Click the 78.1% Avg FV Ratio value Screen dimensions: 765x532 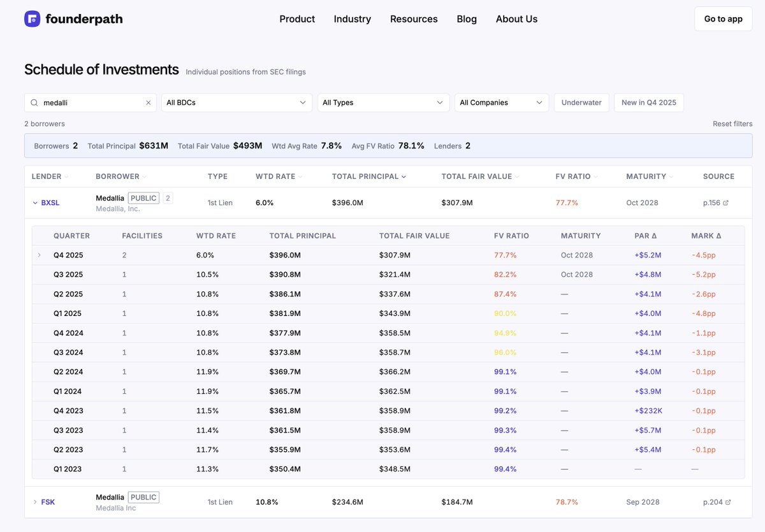coord(411,146)
